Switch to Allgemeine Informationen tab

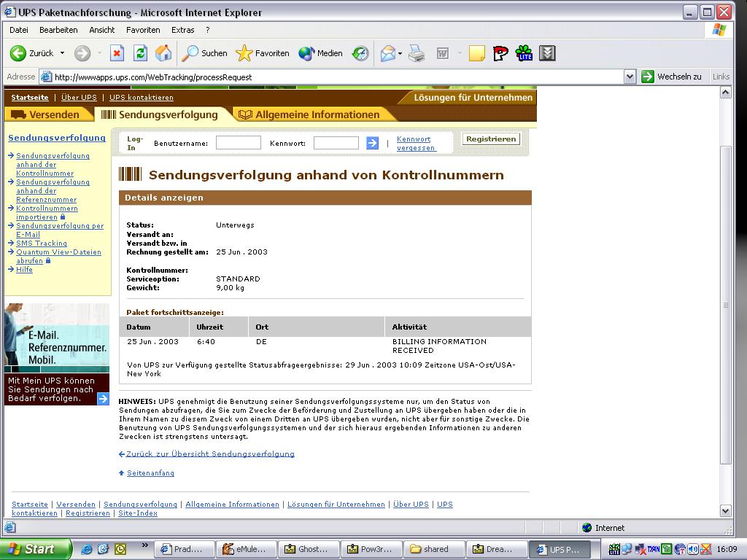(317, 114)
